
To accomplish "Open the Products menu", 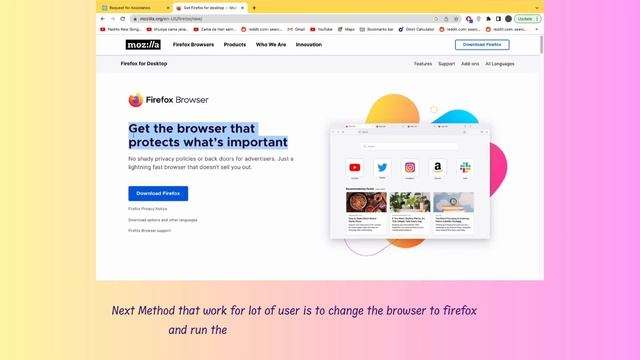I will [x=235, y=44].
